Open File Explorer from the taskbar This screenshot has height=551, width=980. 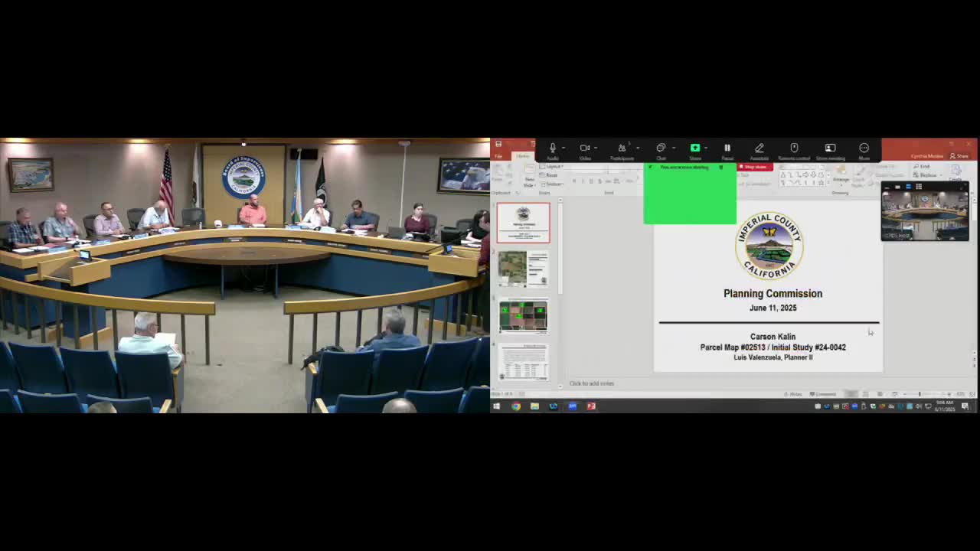534,406
